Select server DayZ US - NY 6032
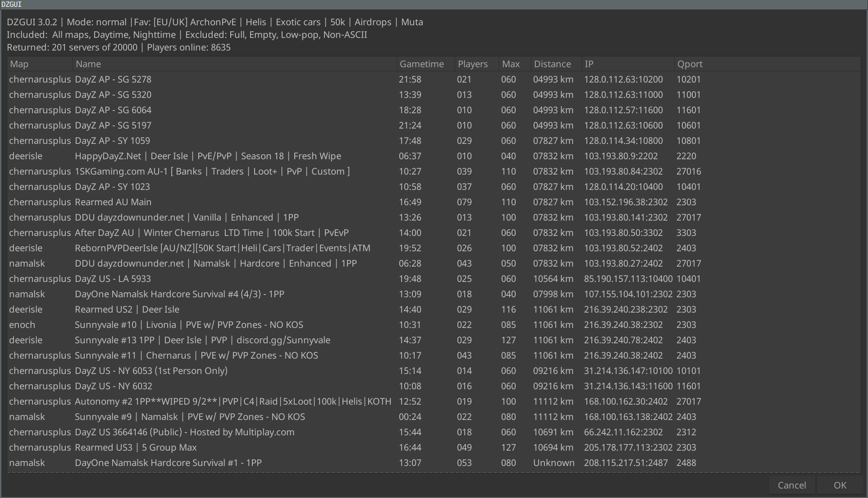Viewport: 868px width, 498px height. click(x=434, y=386)
